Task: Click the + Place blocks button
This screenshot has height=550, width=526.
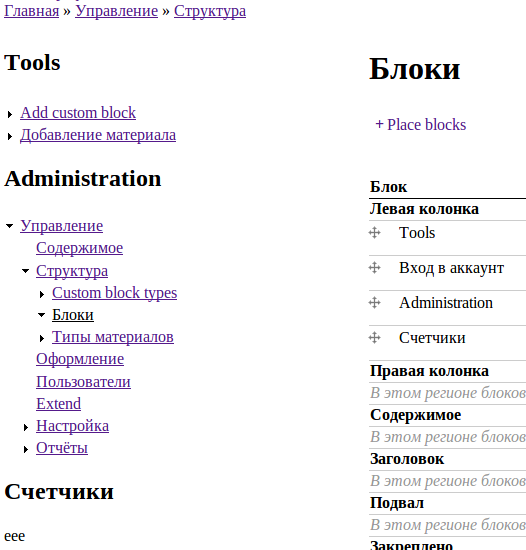Action: (420, 125)
